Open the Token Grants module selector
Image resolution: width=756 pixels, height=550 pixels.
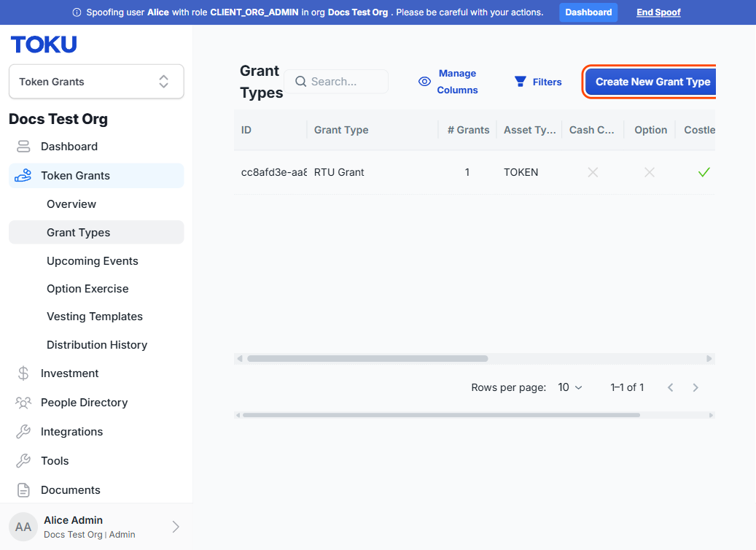96,82
